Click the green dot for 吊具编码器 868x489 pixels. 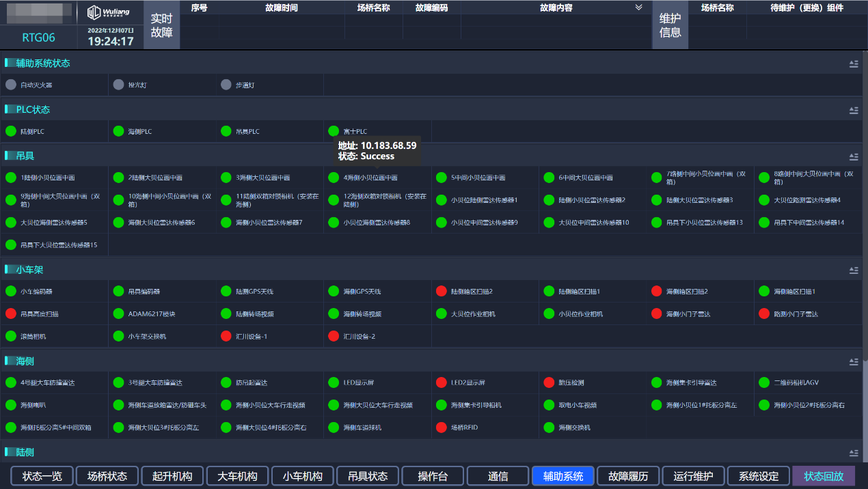click(118, 292)
